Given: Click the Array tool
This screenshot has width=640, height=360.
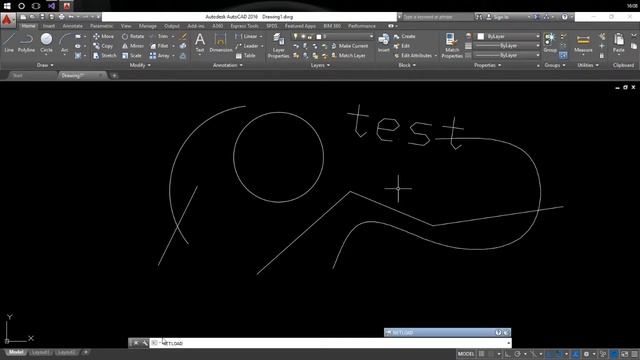Looking at the screenshot, I should point(160,56).
